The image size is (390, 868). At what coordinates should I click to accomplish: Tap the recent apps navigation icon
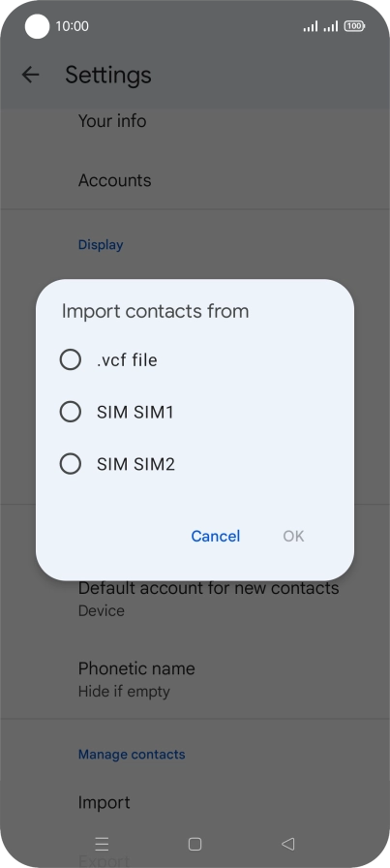[x=102, y=844]
